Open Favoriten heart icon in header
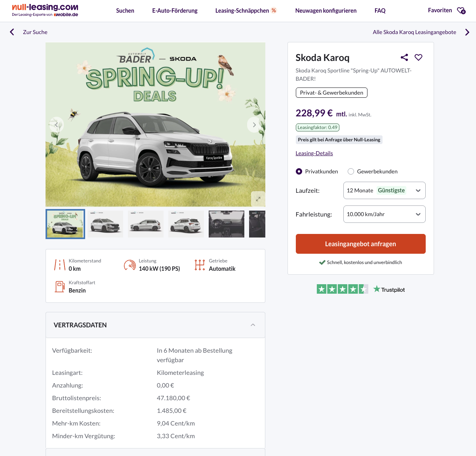The width and height of the screenshot is (476, 456). coord(461,11)
